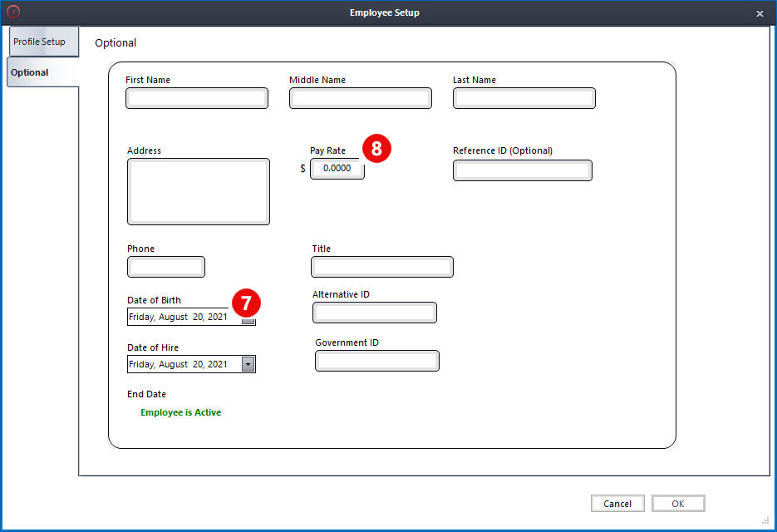Click the Employee is Active status text
Image resolution: width=777 pixels, height=532 pixels.
(x=180, y=411)
